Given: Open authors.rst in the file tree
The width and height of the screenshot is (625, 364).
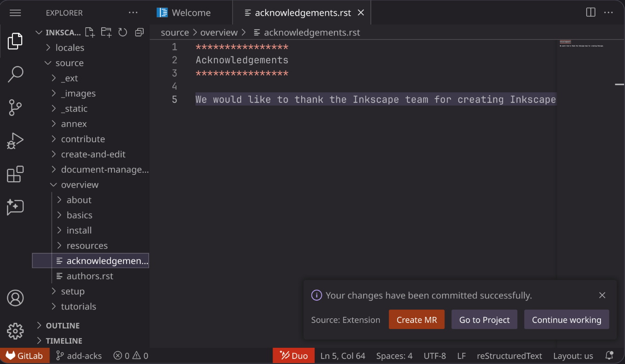Looking at the screenshot, I should 91,276.
